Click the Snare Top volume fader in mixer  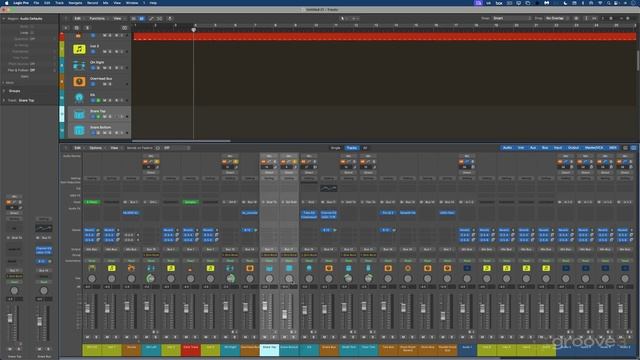265,306
